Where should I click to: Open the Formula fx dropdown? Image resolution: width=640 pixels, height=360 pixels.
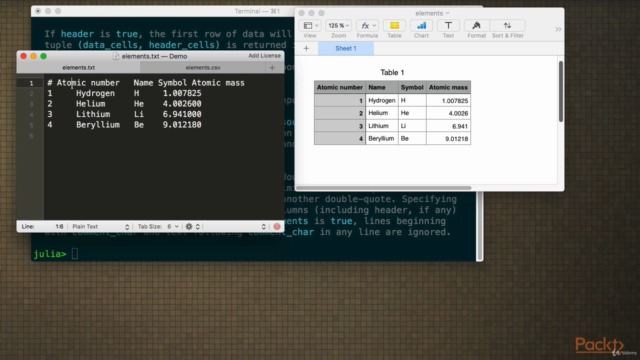[x=367, y=25]
